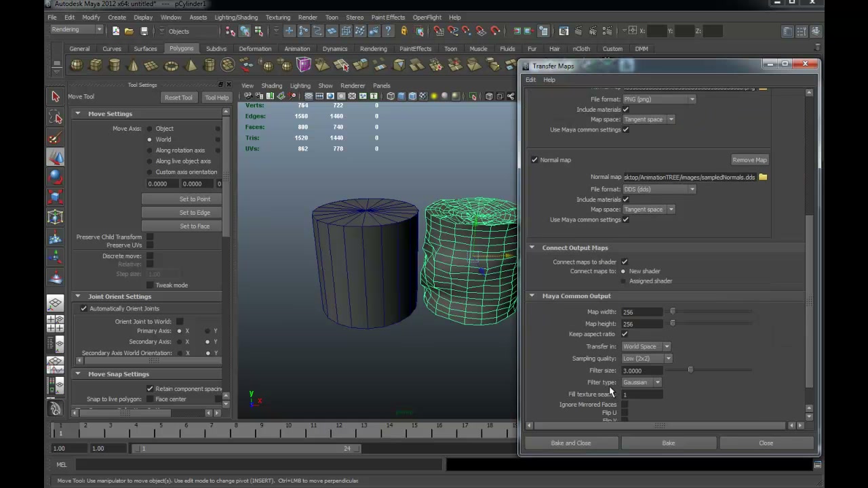Activate the Move tool in the toolbox
The height and width of the screenshot is (488, 868).
point(56,158)
